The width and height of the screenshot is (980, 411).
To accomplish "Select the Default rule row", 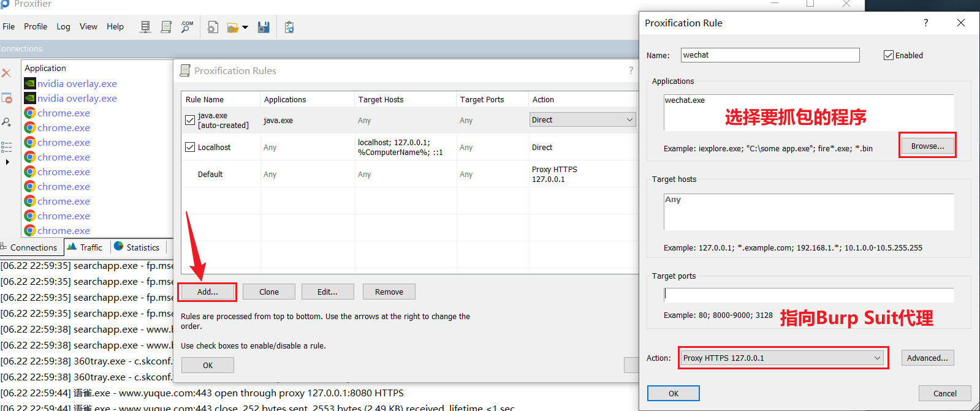I will [409, 174].
